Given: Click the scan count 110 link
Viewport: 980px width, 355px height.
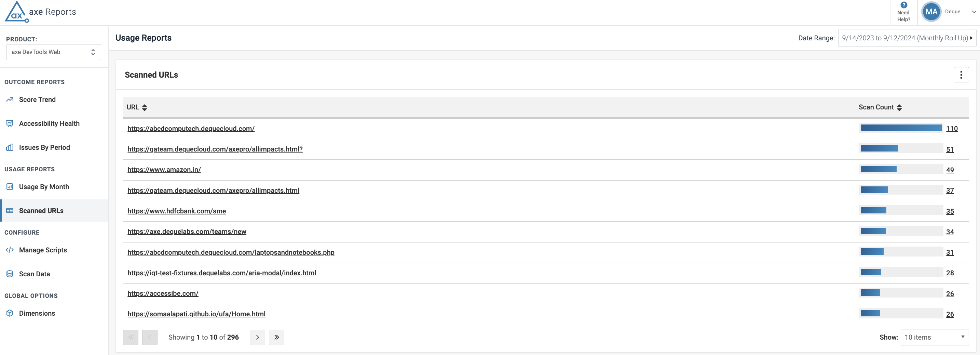Looking at the screenshot, I should pos(951,129).
